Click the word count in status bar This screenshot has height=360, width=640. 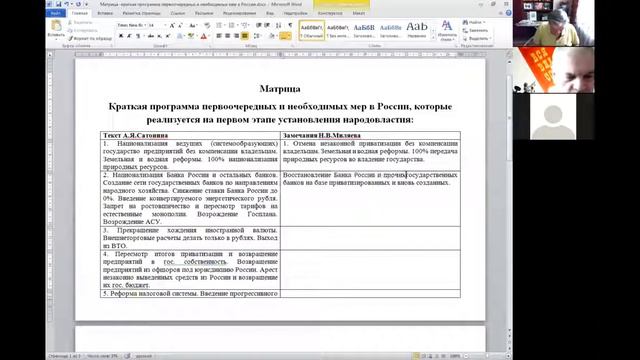(102, 356)
